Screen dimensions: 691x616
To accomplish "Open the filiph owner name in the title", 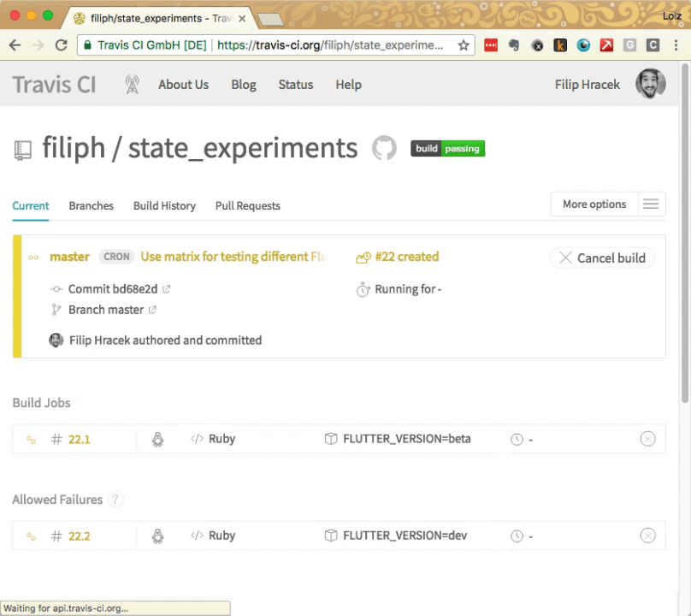I will pyautogui.click(x=74, y=148).
